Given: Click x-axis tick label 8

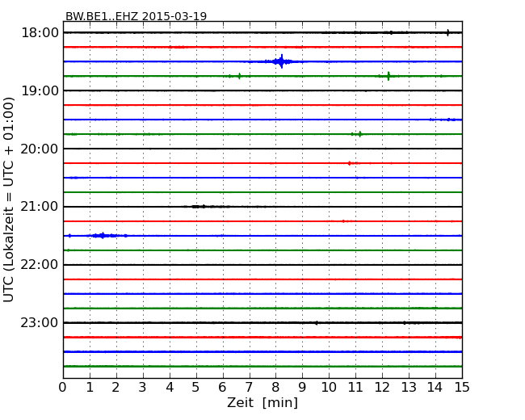Looking at the screenshot, I should point(275,388).
